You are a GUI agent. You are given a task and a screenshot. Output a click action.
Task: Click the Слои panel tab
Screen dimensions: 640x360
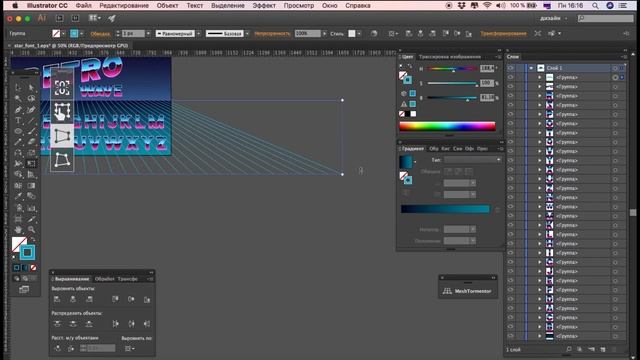[x=513, y=57]
